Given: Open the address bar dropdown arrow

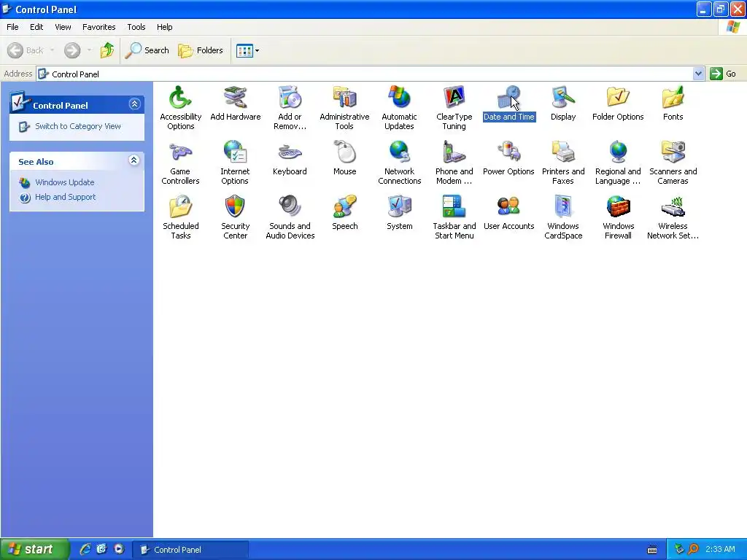Looking at the screenshot, I should (698, 74).
